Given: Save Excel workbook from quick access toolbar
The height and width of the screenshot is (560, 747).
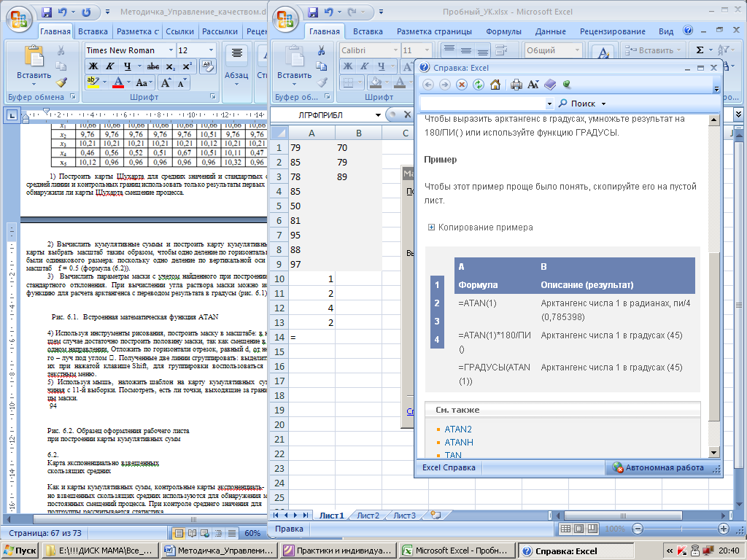Looking at the screenshot, I should 312,12.
